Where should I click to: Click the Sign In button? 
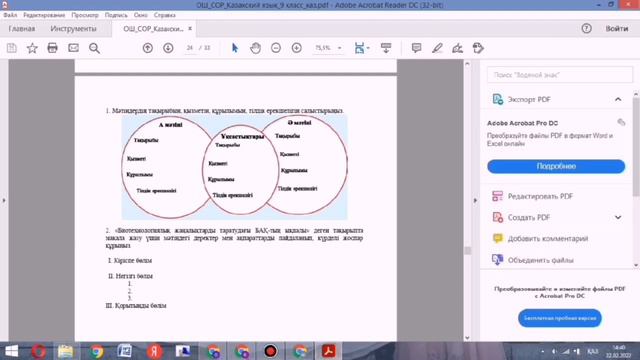click(x=617, y=29)
